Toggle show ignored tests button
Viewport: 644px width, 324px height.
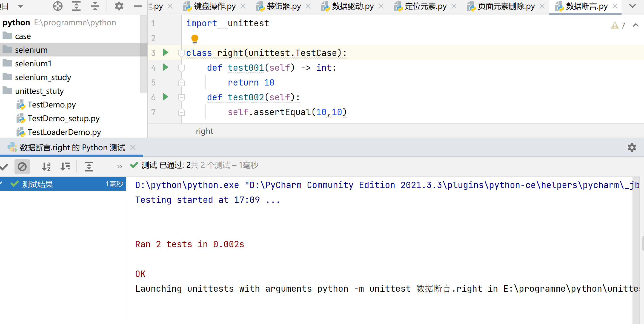[x=22, y=166]
